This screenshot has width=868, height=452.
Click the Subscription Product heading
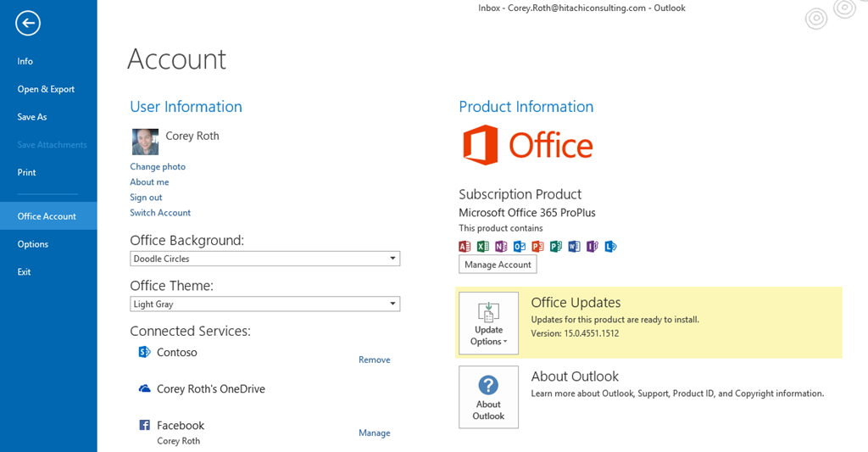tap(520, 194)
